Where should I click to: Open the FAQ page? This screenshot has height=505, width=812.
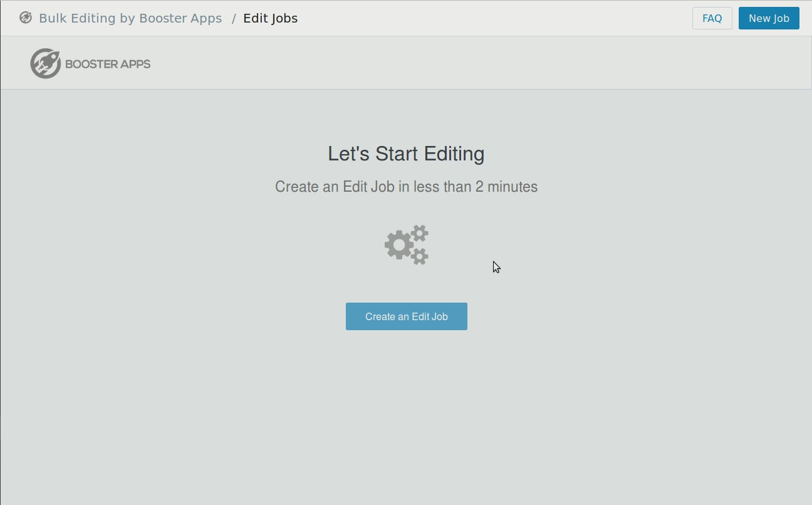pos(712,18)
